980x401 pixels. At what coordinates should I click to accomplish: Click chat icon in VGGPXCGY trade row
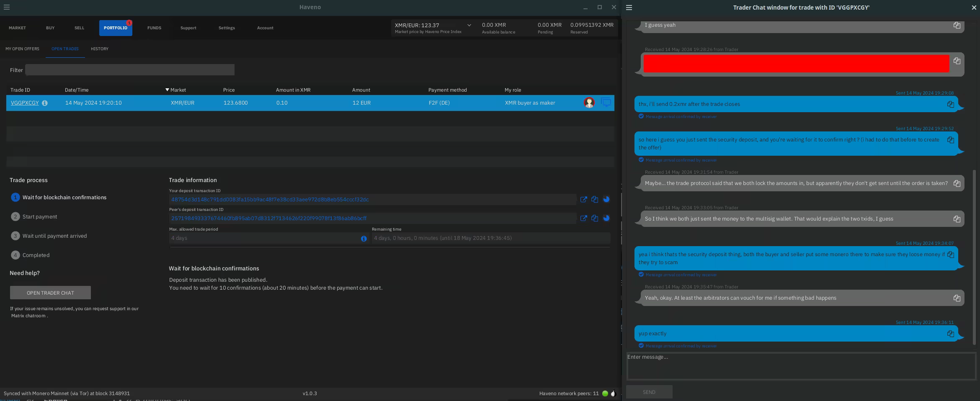coord(606,103)
